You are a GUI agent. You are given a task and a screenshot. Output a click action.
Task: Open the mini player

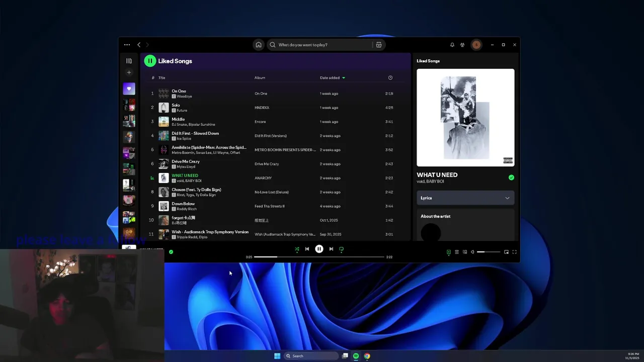click(x=507, y=252)
